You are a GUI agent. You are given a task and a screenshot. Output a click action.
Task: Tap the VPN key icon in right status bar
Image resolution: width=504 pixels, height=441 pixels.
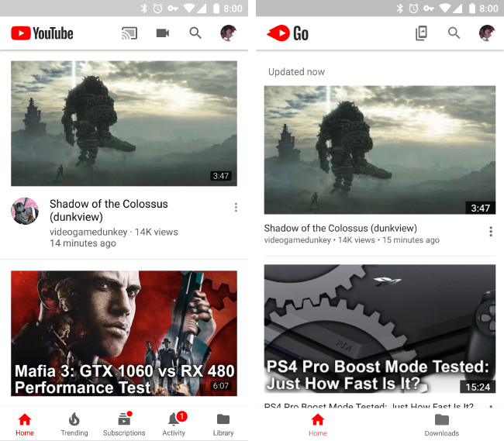coord(429,8)
